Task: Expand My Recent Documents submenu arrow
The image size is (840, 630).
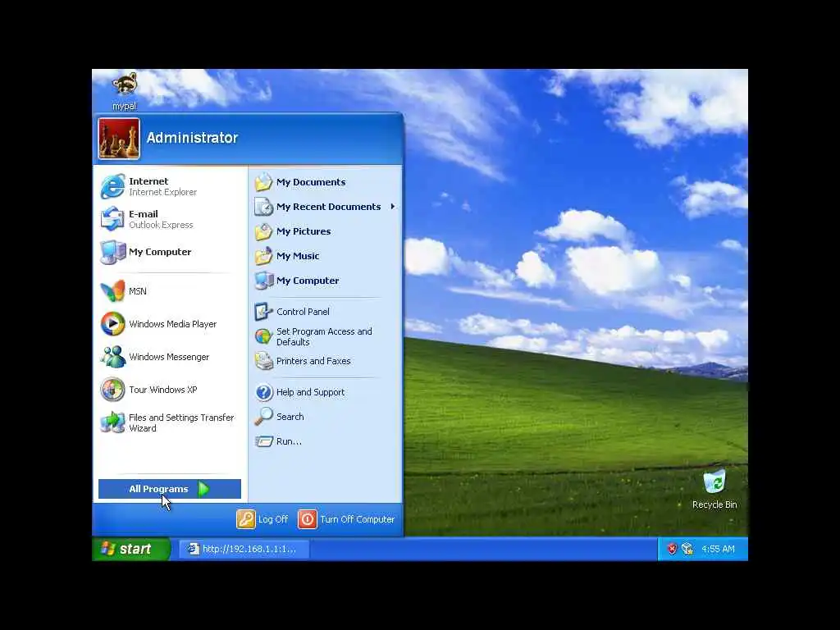Action: (x=393, y=206)
